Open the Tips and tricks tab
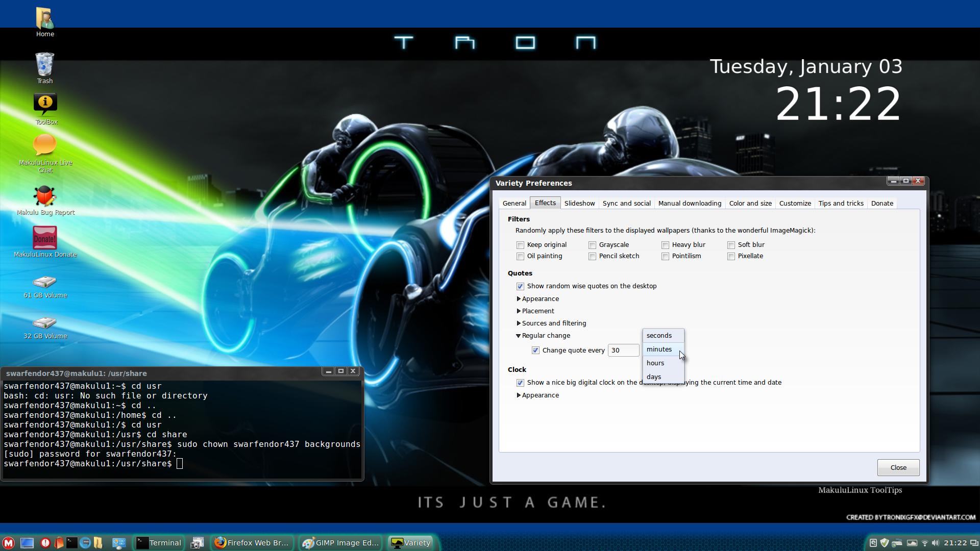Screen dimensions: 980x551 point(841,204)
